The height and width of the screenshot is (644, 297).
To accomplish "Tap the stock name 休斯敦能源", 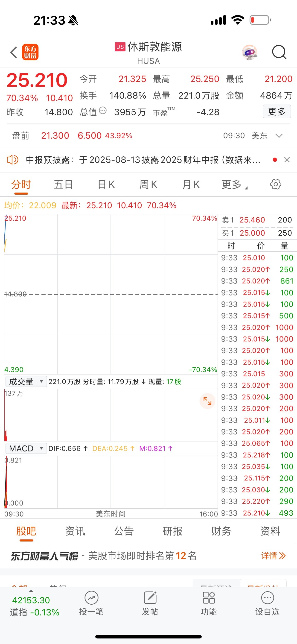I will pyautogui.click(x=155, y=47).
